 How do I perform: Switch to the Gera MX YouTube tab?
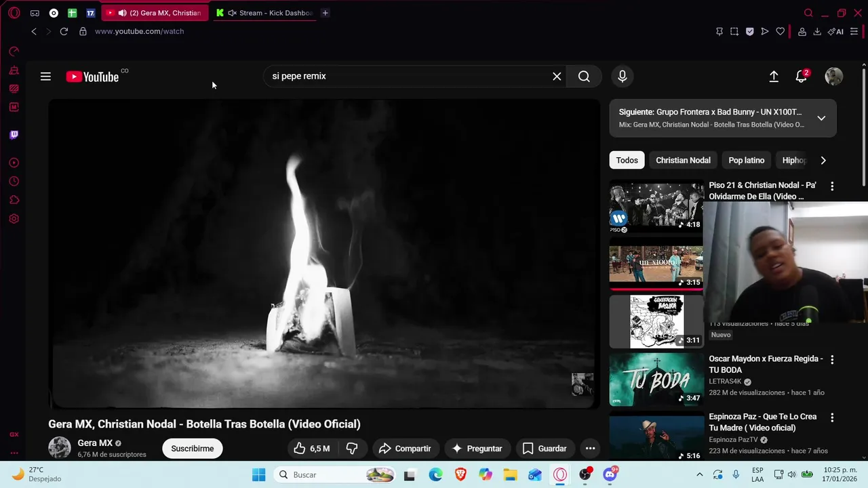155,13
